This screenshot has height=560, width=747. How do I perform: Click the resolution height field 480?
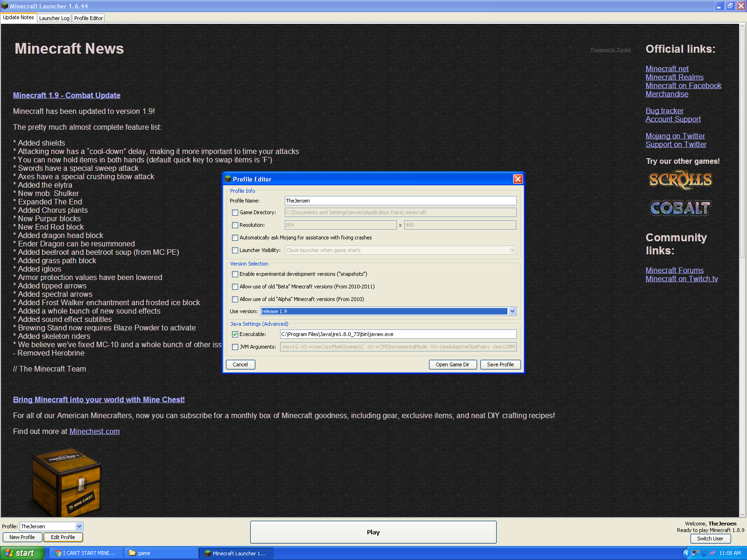tap(460, 225)
